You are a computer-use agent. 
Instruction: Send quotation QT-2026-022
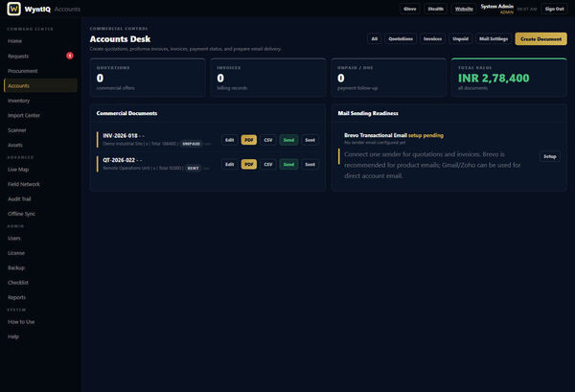coord(288,164)
